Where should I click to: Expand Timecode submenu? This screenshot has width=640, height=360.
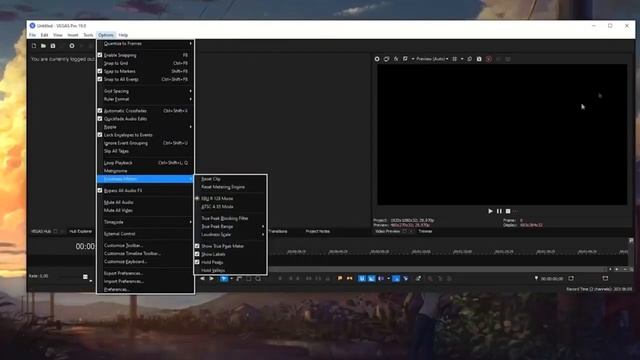[x=145, y=222]
